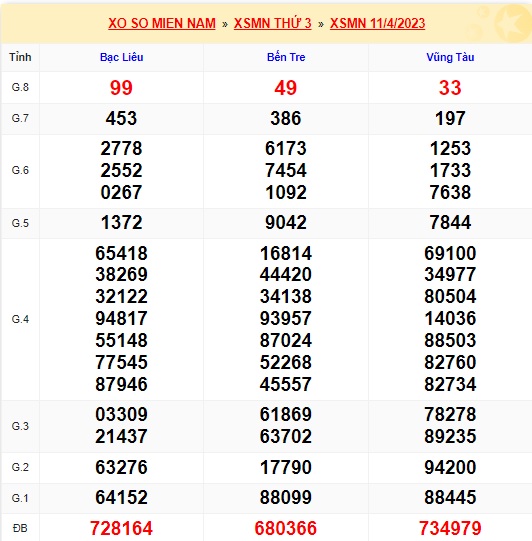Image resolution: width=532 pixels, height=541 pixels.
Task: Select the G.6 row label
Action: pyautogui.click(x=20, y=170)
